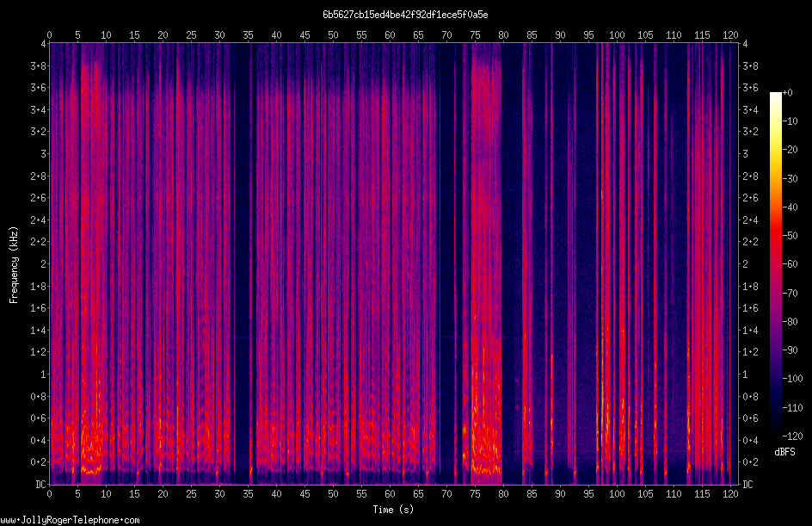Click the 120 tick on the bottom time axis
The height and width of the screenshot is (526, 812).
730,494
